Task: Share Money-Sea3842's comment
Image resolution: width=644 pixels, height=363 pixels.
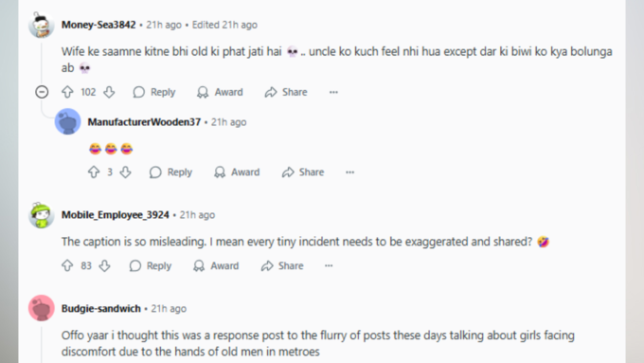Action: (286, 92)
